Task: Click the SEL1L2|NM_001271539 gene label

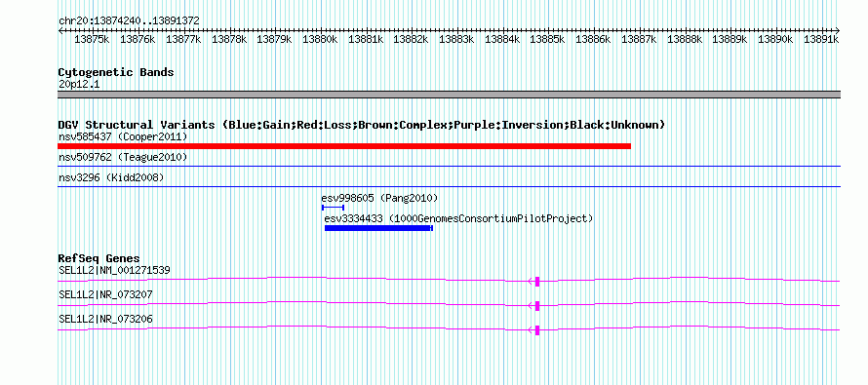Action: coord(114,271)
